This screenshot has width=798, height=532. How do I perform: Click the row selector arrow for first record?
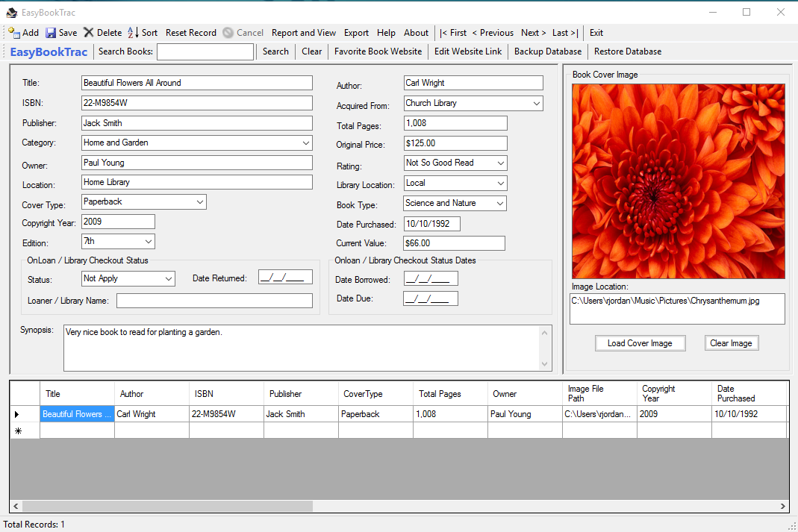17,414
